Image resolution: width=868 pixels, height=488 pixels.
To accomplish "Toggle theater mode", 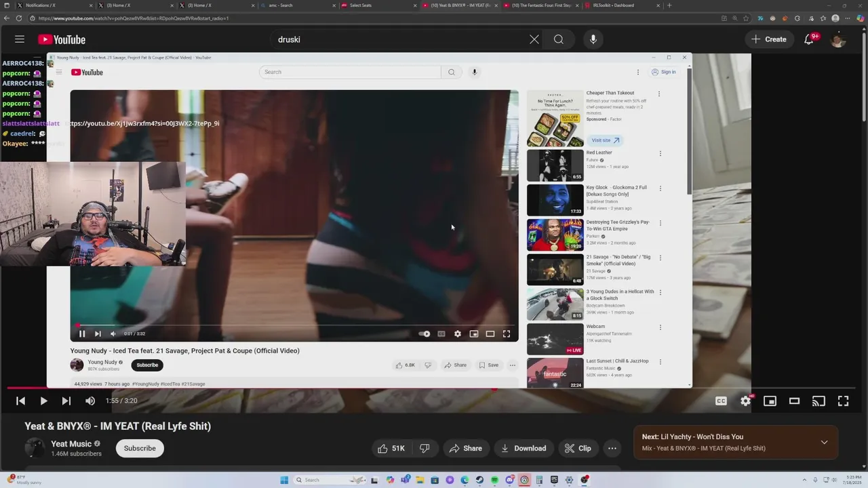I will pos(795,401).
